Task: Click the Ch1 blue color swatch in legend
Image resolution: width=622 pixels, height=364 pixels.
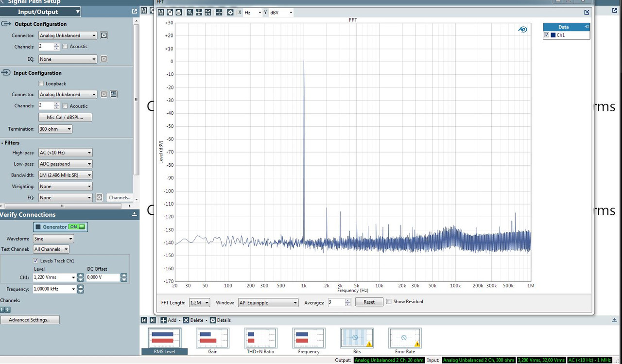Action: coord(553,35)
